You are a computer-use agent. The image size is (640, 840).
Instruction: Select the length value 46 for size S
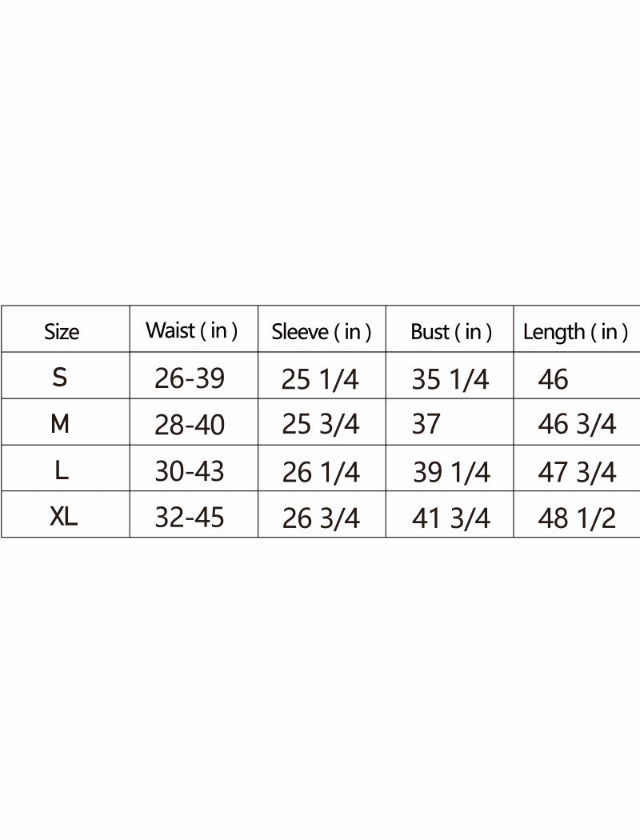pyautogui.click(x=553, y=379)
